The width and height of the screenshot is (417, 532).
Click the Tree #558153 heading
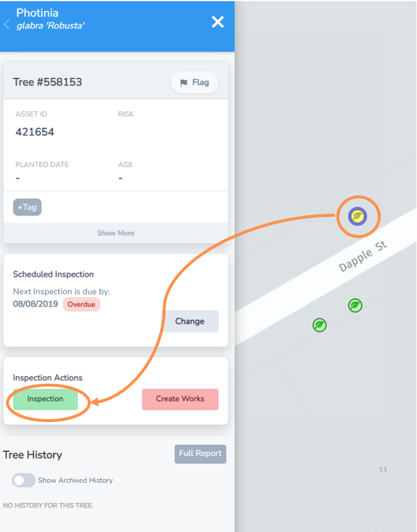[x=47, y=83]
